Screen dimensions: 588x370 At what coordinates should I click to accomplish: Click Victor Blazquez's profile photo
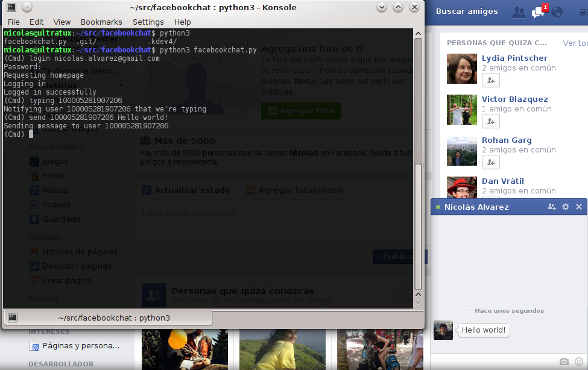tap(461, 110)
